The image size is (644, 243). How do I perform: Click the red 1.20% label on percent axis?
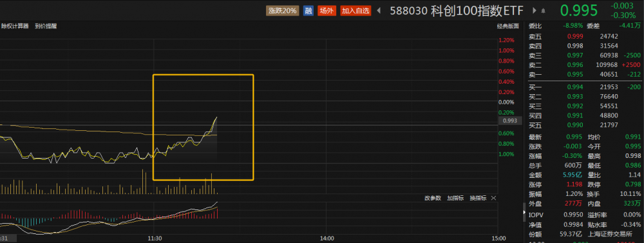click(x=506, y=41)
